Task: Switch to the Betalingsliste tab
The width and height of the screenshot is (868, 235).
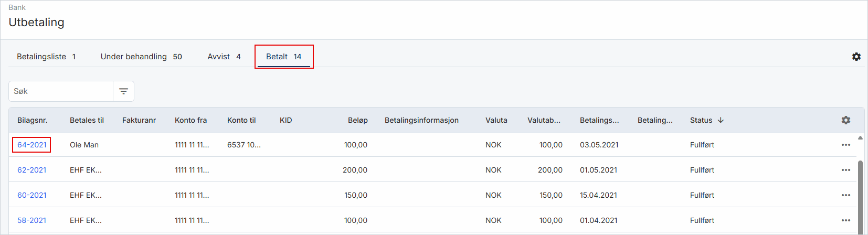Action: 46,57
